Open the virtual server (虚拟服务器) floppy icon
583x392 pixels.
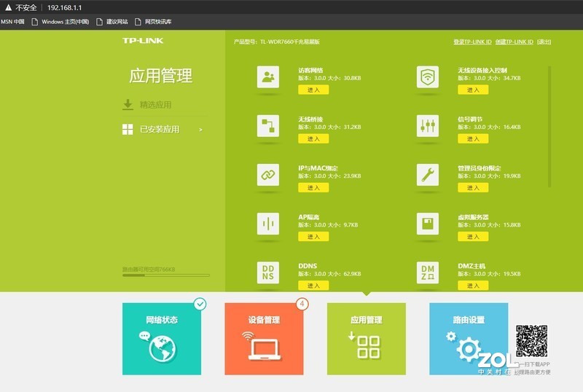[428, 224]
